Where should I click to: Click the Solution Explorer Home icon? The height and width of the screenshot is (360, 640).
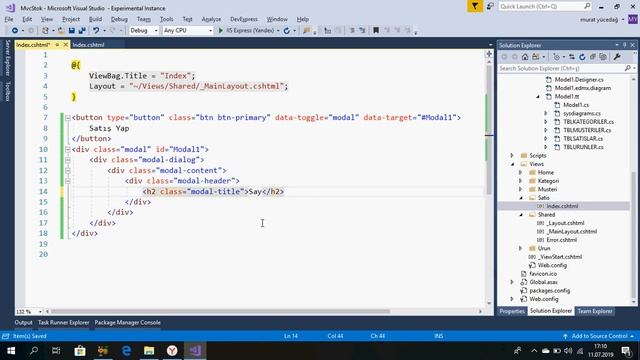[525, 57]
